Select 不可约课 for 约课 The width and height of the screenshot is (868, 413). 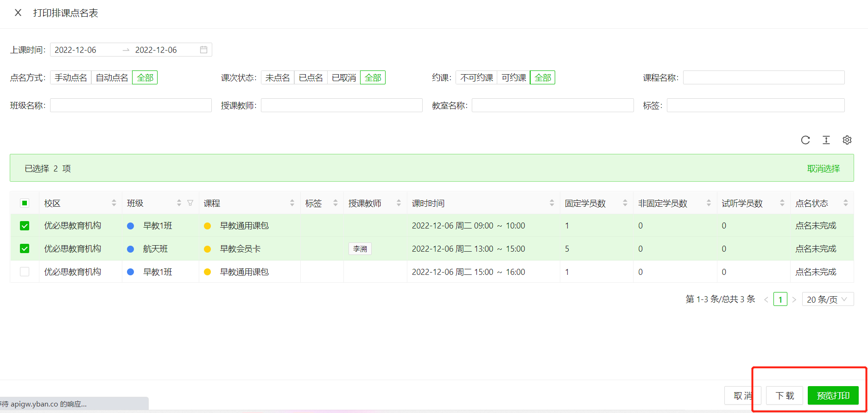point(476,77)
